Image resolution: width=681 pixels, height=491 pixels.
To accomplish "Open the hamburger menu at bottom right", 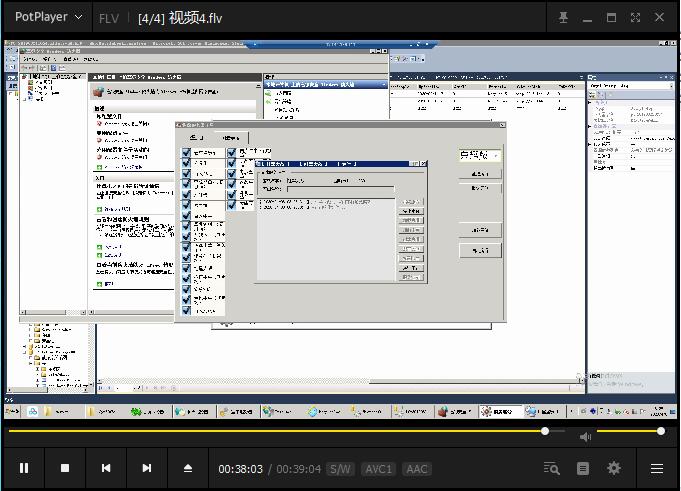I will coord(657,468).
